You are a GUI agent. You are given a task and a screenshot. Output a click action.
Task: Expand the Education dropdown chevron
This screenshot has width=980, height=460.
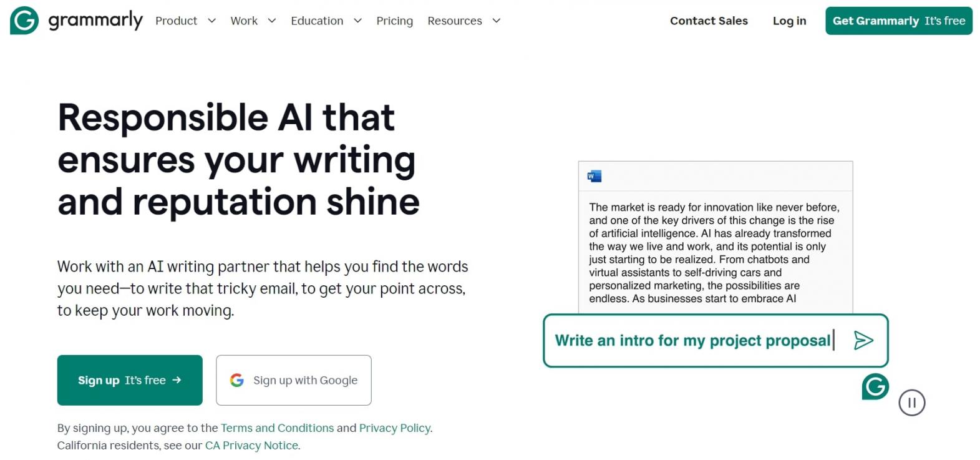pyautogui.click(x=357, y=21)
